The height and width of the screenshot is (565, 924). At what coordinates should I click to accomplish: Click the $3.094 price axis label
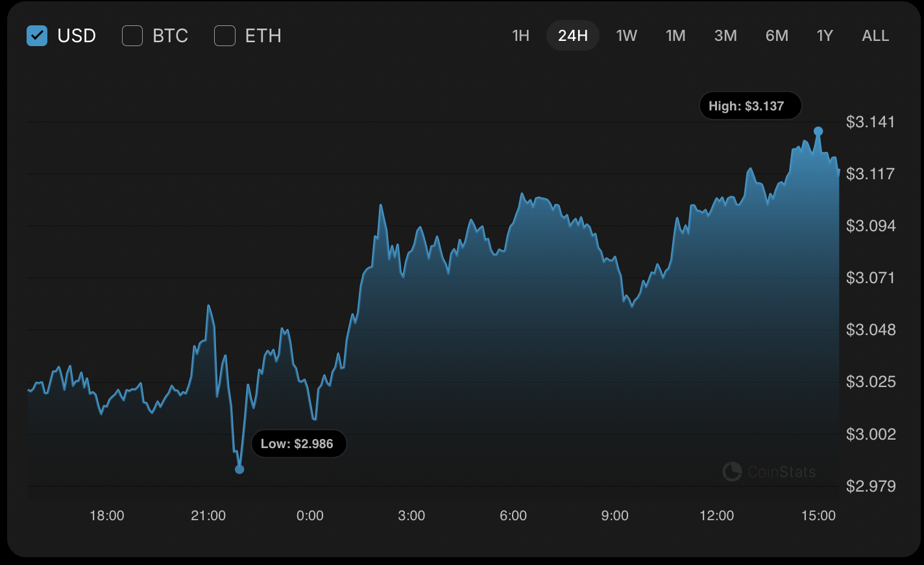pos(870,226)
